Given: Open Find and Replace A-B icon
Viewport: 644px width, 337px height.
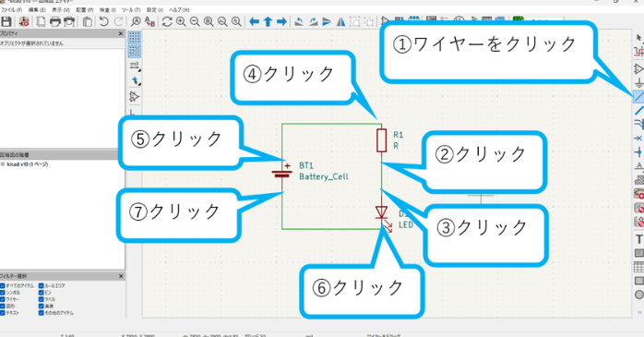Looking at the screenshot, I should (x=149, y=21).
